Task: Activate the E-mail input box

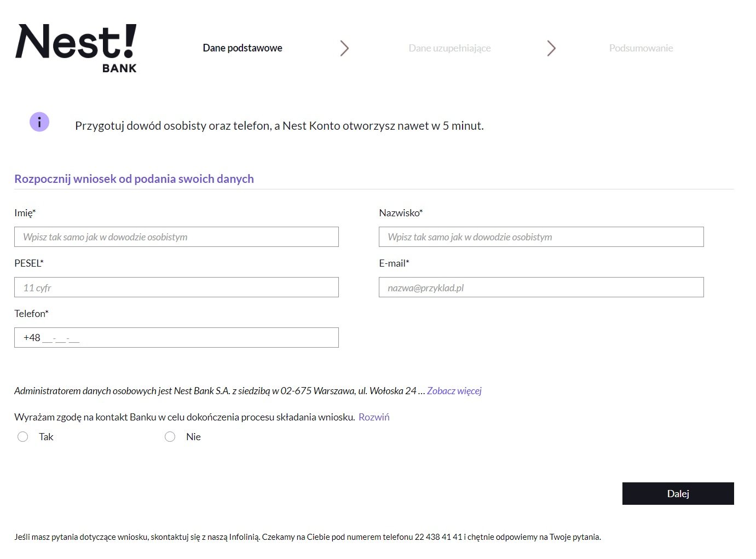Action: coord(541,287)
